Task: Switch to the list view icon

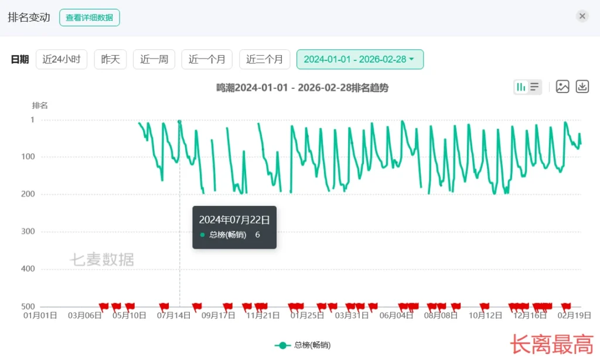Action: tap(534, 87)
